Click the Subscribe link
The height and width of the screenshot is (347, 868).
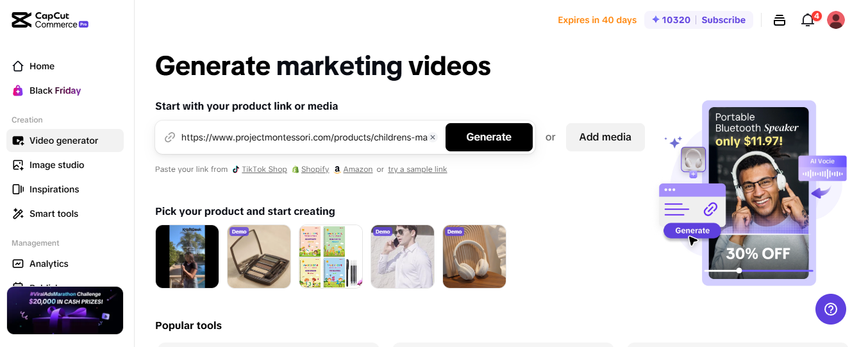723,20
